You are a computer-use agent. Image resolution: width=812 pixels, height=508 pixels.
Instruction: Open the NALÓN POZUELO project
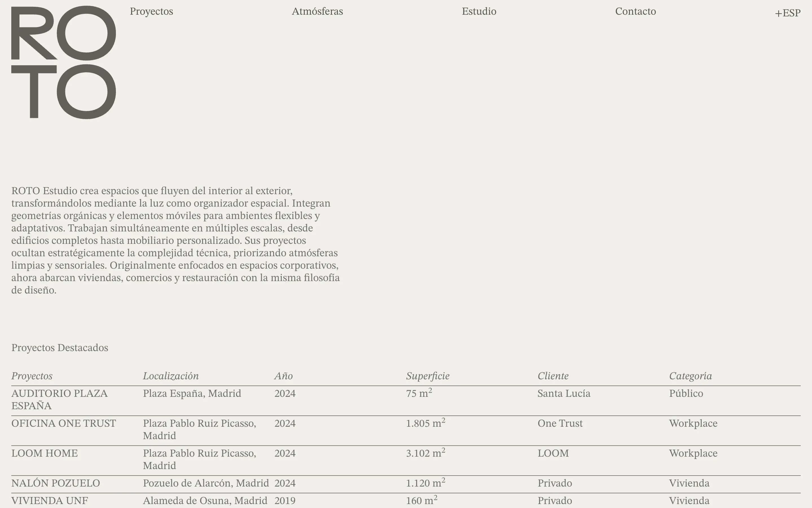56,483
